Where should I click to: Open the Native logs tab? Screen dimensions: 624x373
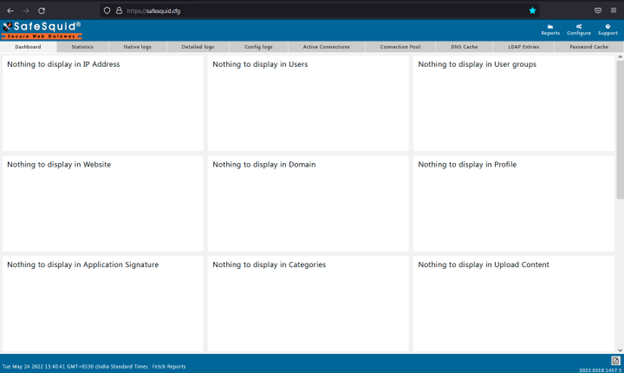137,47
